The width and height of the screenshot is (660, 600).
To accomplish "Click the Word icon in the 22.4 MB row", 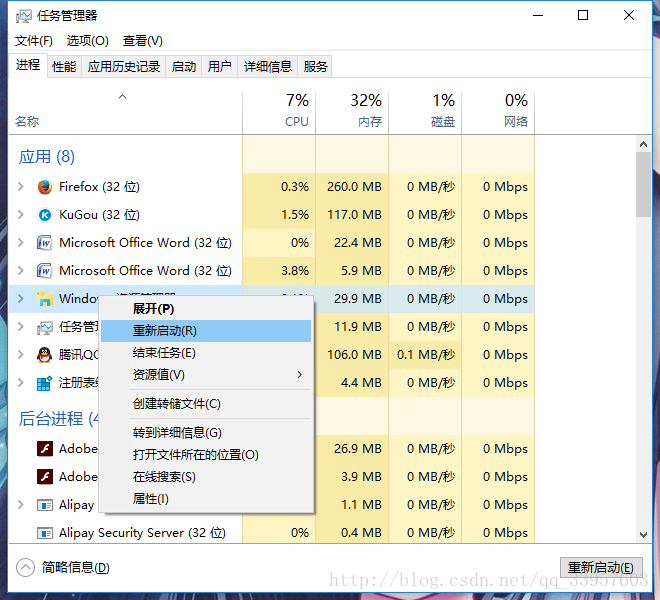I will tap(45, 243).
